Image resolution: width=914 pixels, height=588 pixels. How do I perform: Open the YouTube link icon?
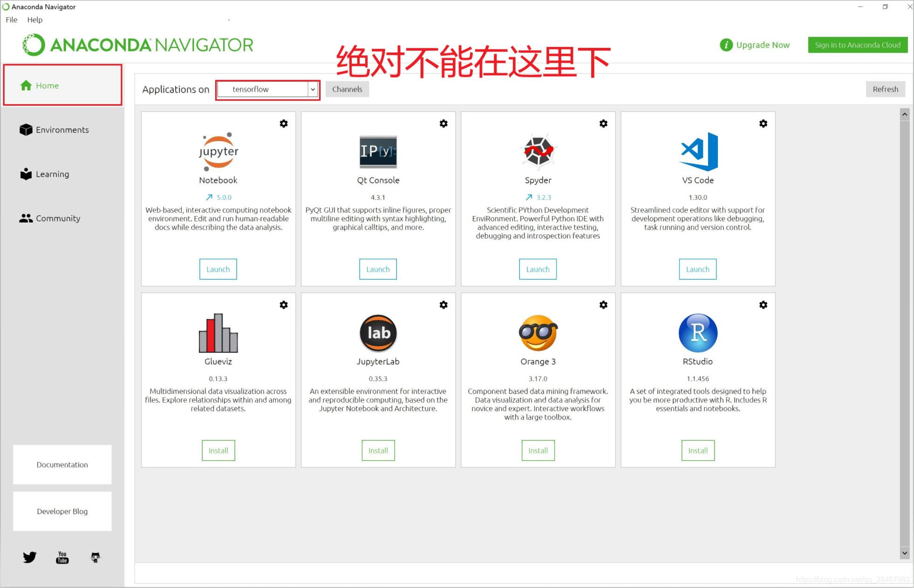click(x=62, y=557)
